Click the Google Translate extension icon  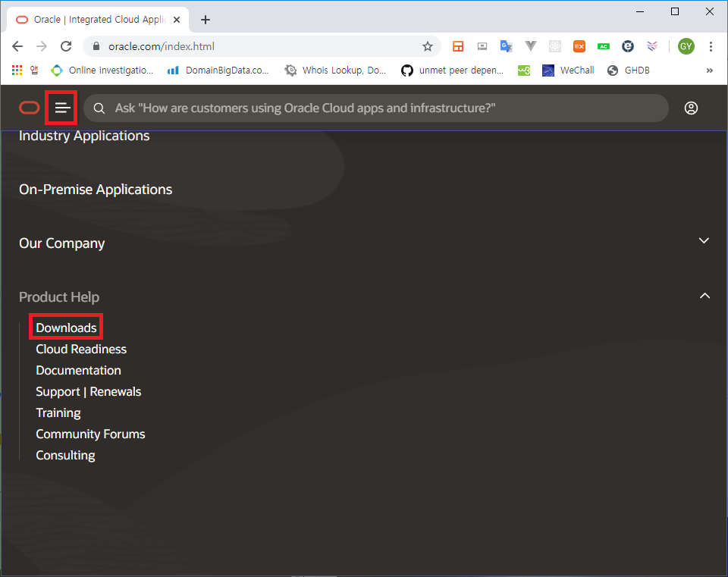506,46
